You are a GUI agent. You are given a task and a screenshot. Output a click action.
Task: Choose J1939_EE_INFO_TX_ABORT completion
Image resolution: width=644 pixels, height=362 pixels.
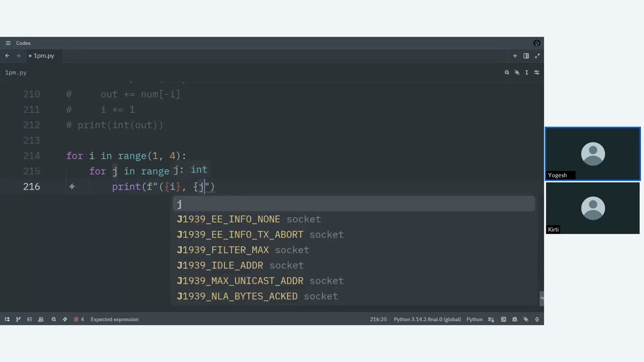[354, 235]
